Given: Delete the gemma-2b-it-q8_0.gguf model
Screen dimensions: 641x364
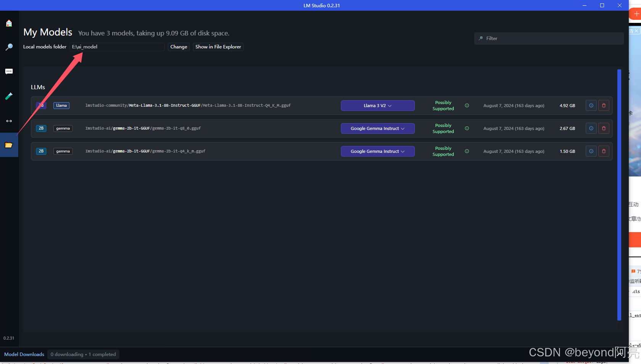Looking at the screenshot, I should (604, 128).
